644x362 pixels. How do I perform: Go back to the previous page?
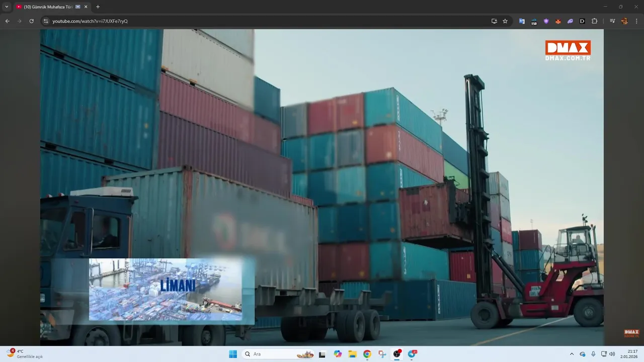(8, 21)
